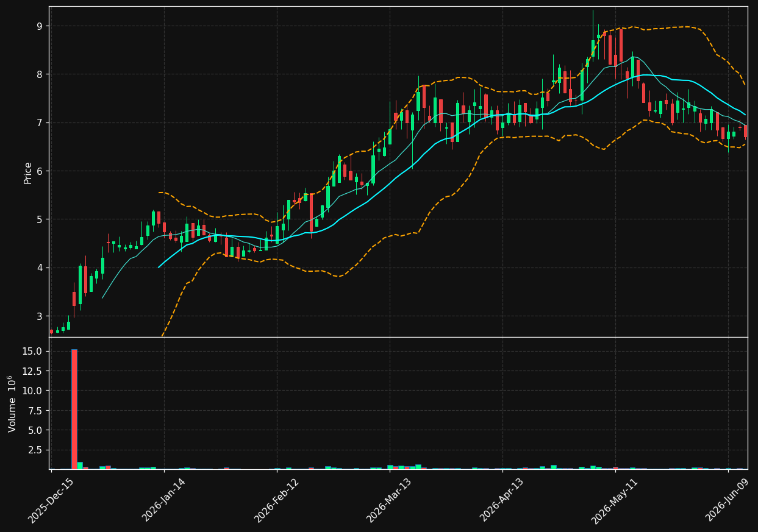Click the volume tick label 5.0
This screenshot has width=758, height=532.
coord(36,430)
